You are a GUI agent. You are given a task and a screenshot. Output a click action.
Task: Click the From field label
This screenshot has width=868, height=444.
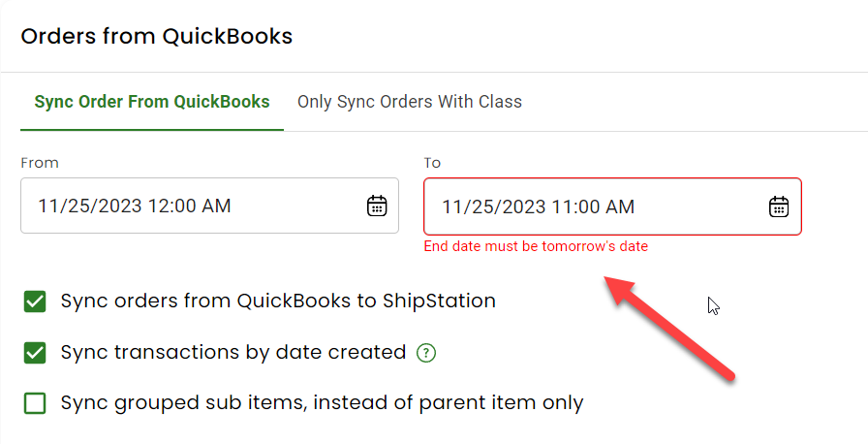click(40, 163)
